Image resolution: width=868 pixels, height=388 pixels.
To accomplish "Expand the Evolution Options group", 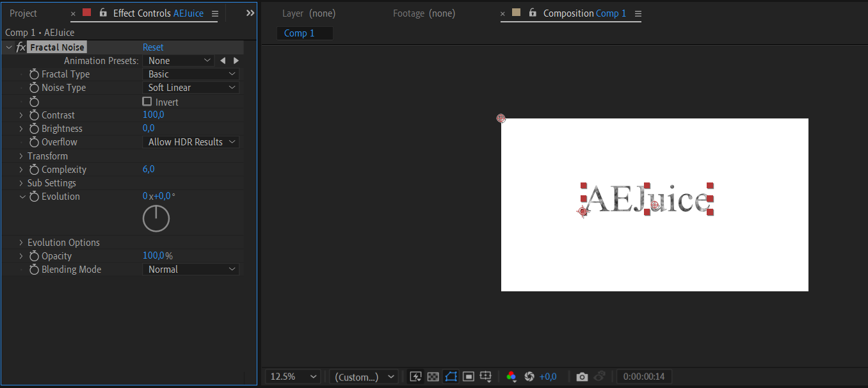I will click(21, 243).
